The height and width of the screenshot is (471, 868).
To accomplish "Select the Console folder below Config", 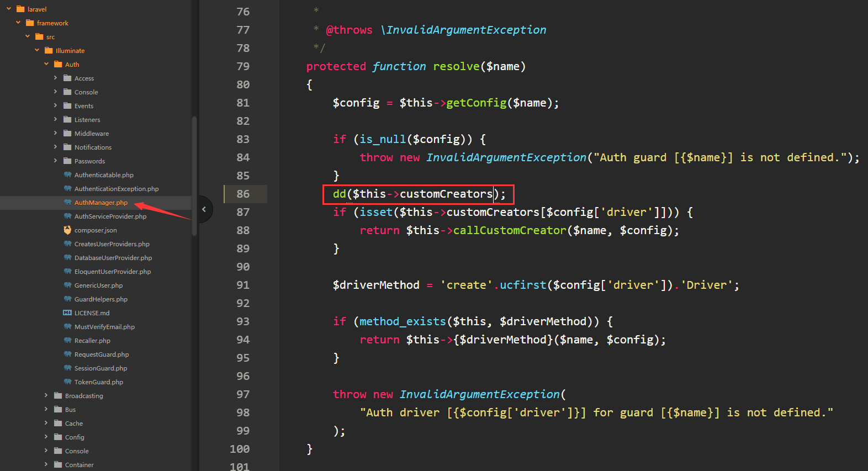I will click(x=77, y=451).
